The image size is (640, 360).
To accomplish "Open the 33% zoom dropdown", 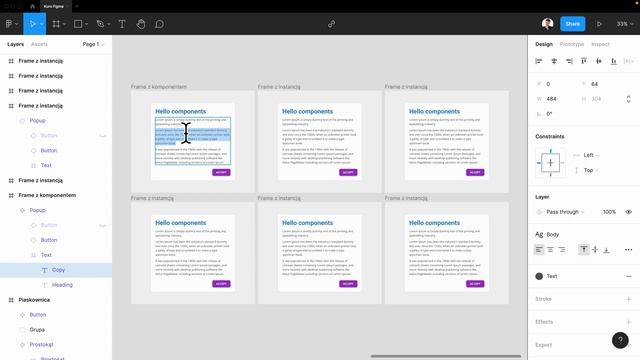I will tap(624, 24).
